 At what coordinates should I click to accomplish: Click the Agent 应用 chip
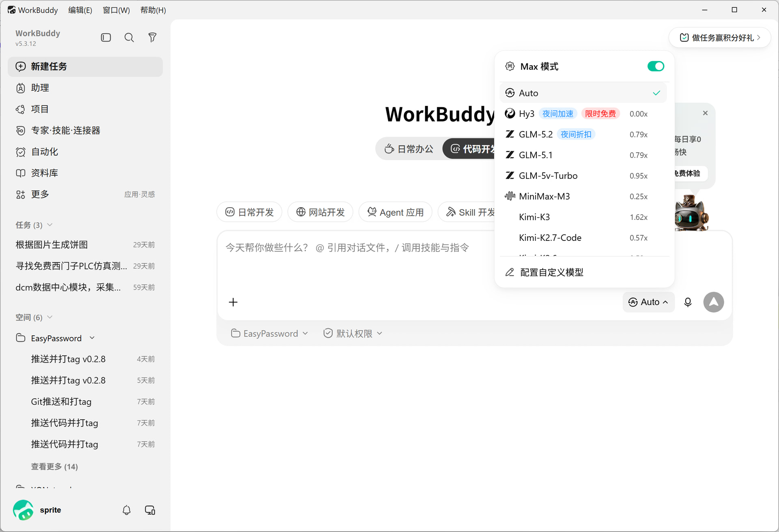(x=395, y=212)
